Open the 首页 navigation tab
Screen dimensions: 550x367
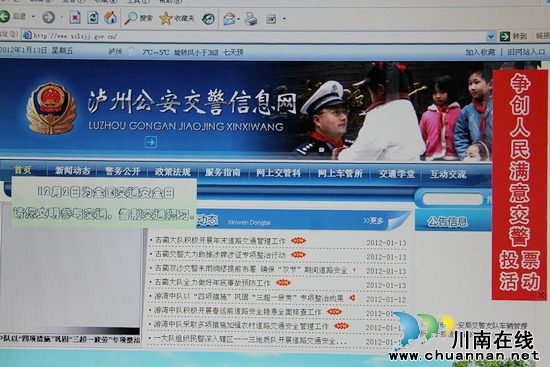pyautogui.click(x=23, y=170)
